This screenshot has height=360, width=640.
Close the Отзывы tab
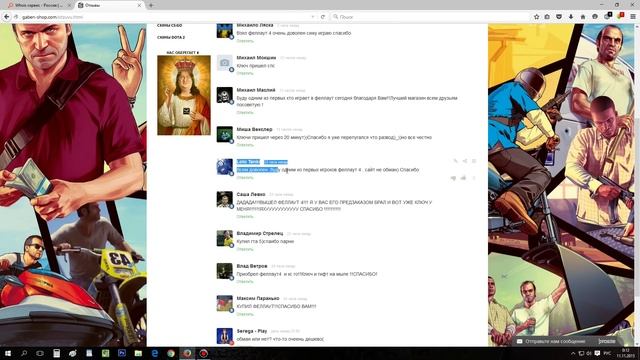pyautogui.click(x=139, y=5)
